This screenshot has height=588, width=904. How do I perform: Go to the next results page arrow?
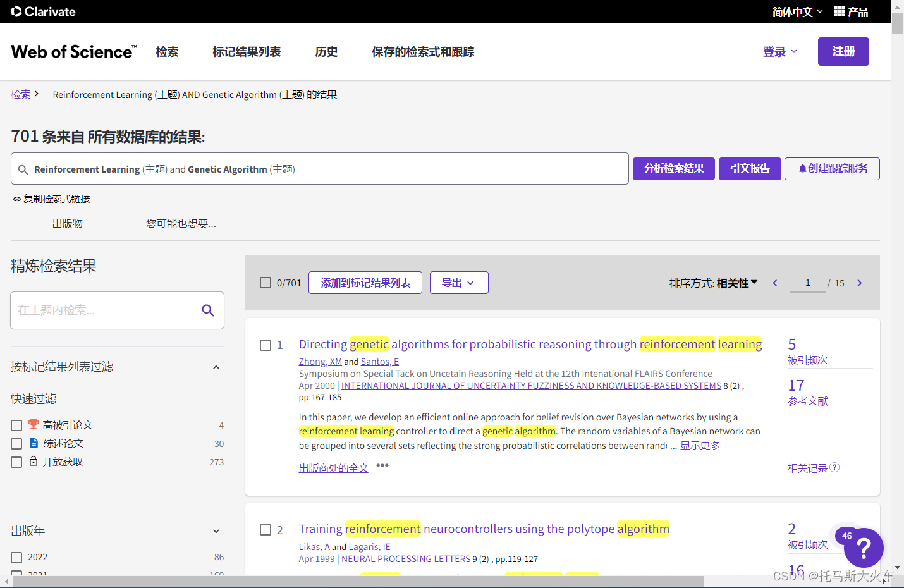(x=860, y=283)
